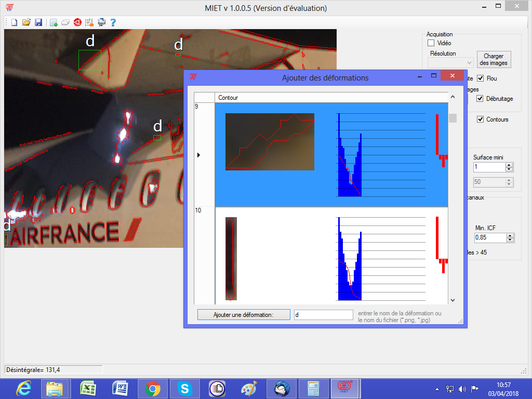Click the new document toolbar icon
This screenshot has width=532, height=399.
coord(15,22)
